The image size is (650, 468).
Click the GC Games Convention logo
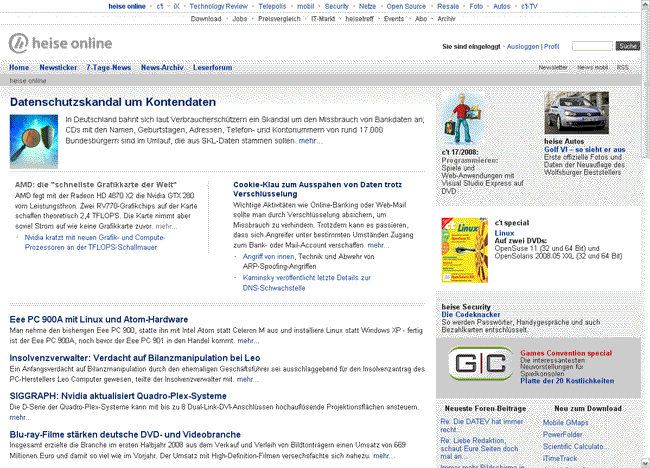click(x=481, y=364)
